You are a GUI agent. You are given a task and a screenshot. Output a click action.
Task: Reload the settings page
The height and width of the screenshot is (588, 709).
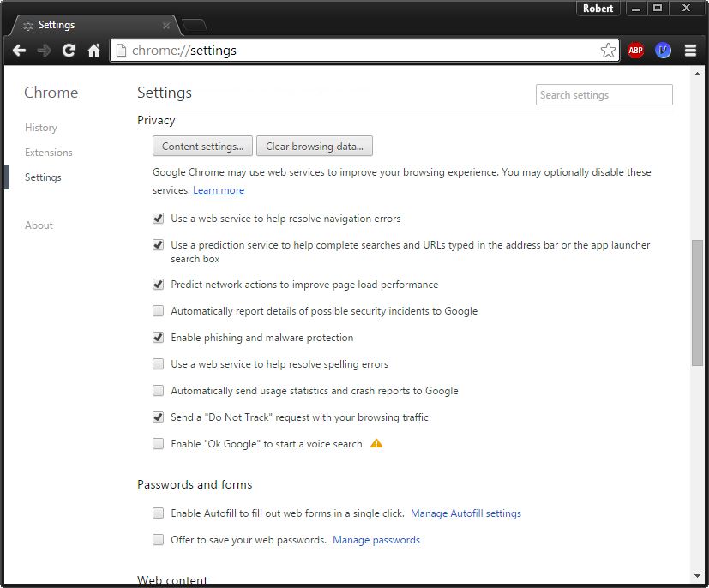[69, 51]
